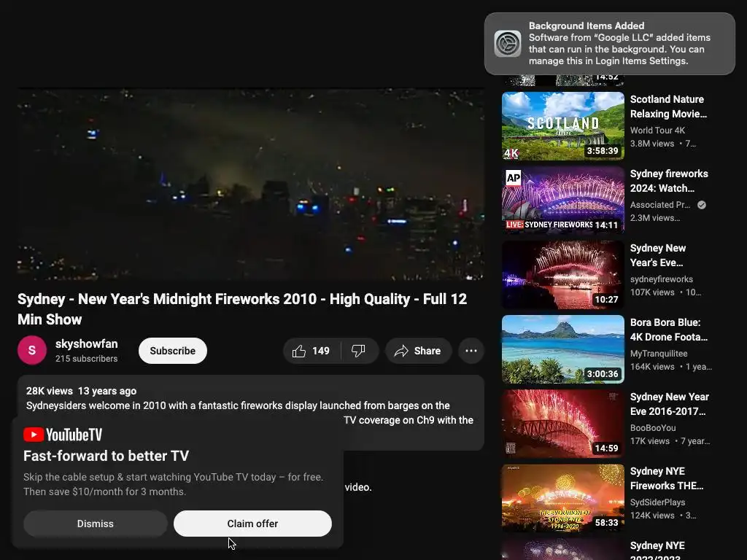
Task: Click the 149 likes count
Action: 321,351
